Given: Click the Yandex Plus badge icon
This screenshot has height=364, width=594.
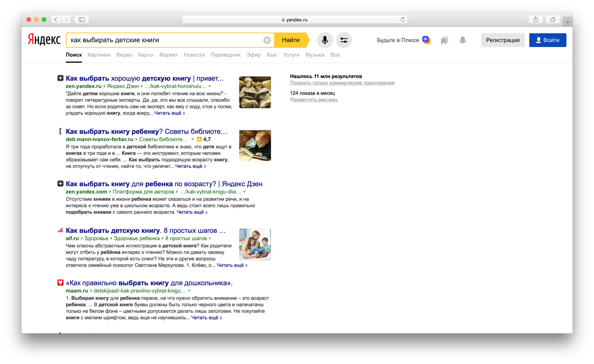Looking at the screenshot, I should pyautogui.click(x=426, y=40).
